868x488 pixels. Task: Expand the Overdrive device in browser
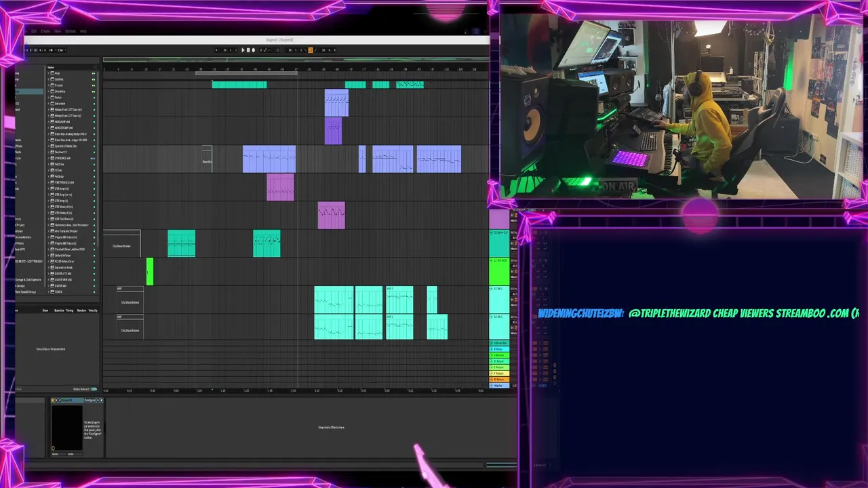(x=49, y=91)
